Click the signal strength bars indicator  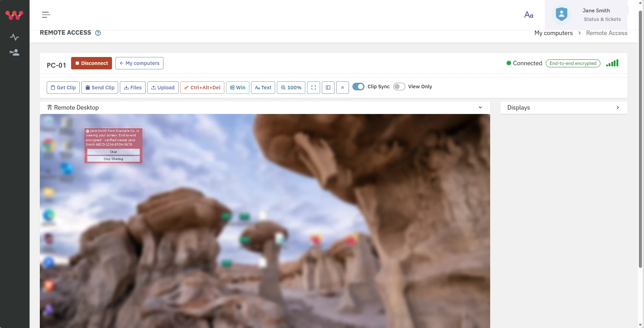[612, 63]
